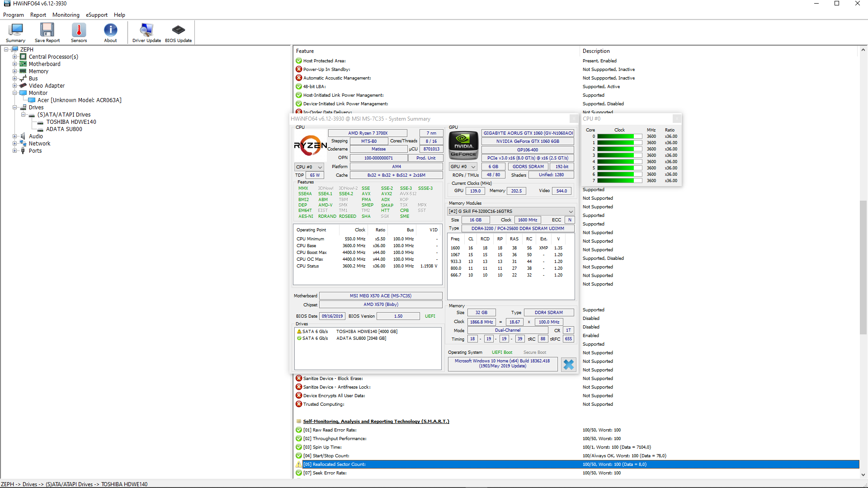Image resolution: width=868 pixels, height=488 pixels.
Task: Collapse the Monitor tree node
Action: pos(14,93)
